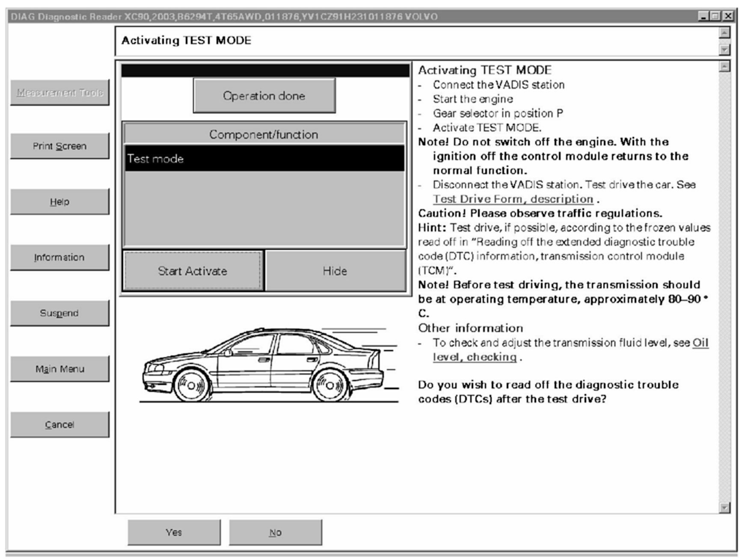Minimize the DIAG Diagnostic Reader window

tap(704, 16)
